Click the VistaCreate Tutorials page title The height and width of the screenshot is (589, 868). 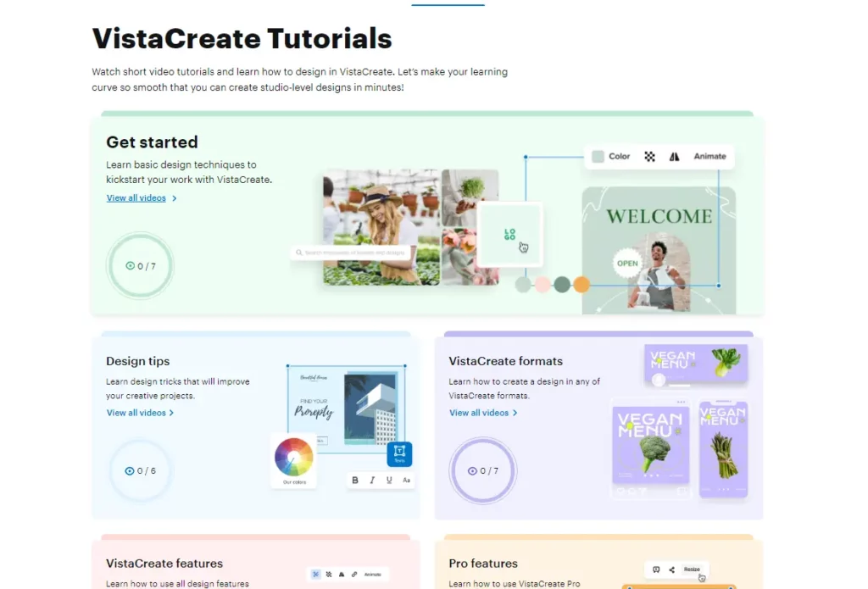pos(242,38)
